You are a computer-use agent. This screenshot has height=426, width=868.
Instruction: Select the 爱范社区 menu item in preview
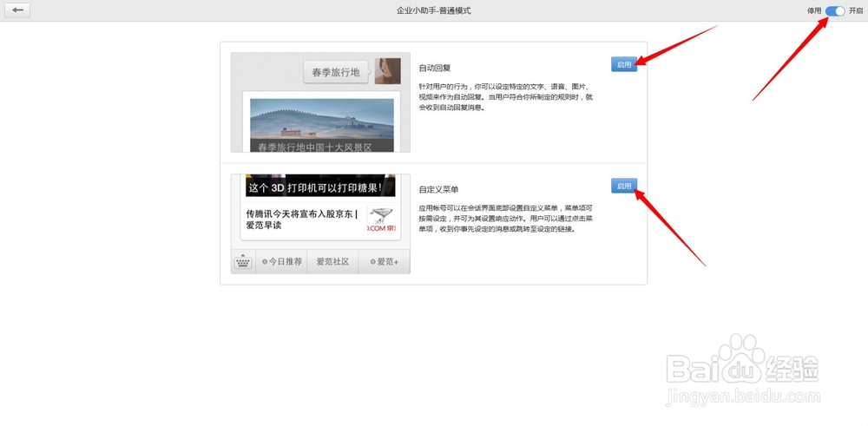pos(332,262)
